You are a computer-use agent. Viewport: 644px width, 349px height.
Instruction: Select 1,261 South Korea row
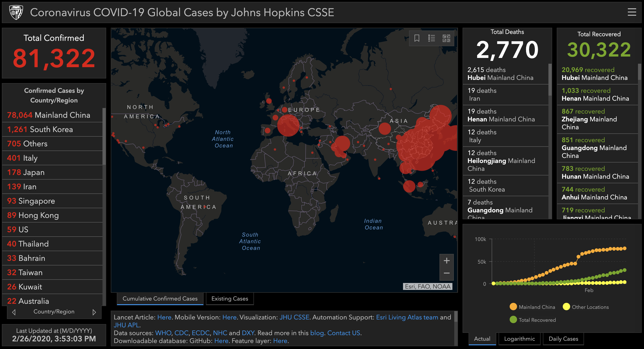pyautogui.click(x=52, y=129)
